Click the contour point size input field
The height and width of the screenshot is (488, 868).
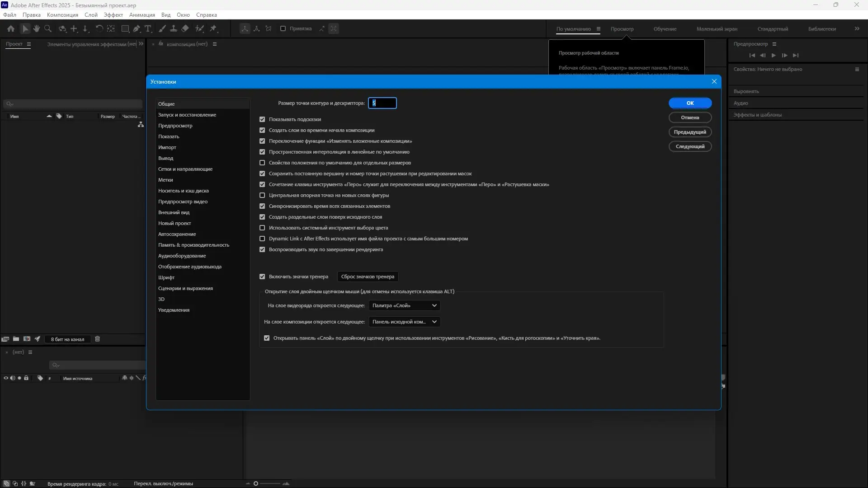coord(382,103)
